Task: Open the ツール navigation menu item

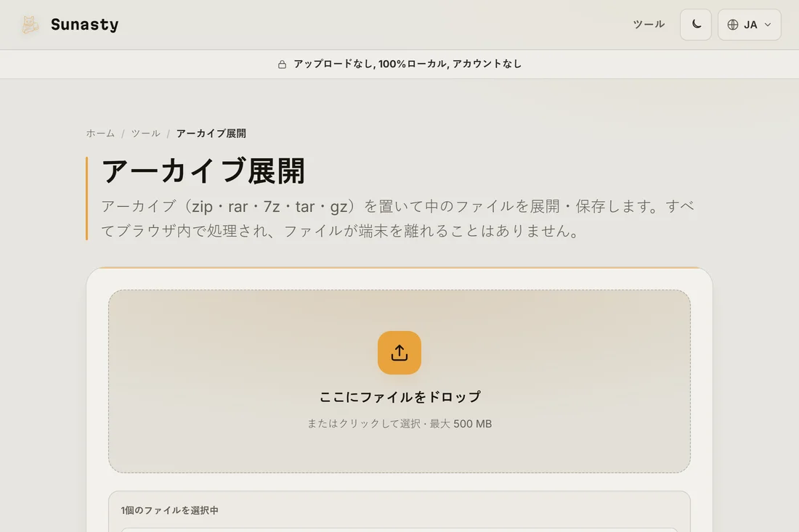Action: tap(649, 25)
